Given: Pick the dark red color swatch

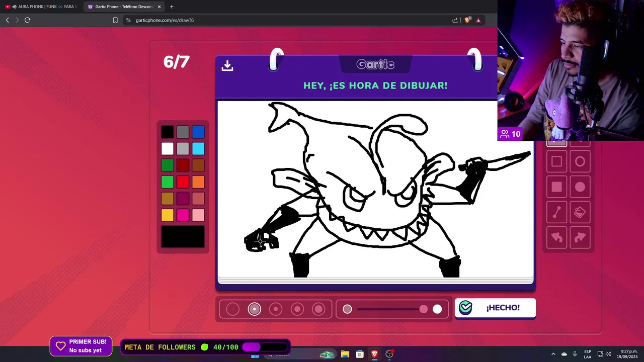Looking at the screenshot, I should (x=183, y=165).
